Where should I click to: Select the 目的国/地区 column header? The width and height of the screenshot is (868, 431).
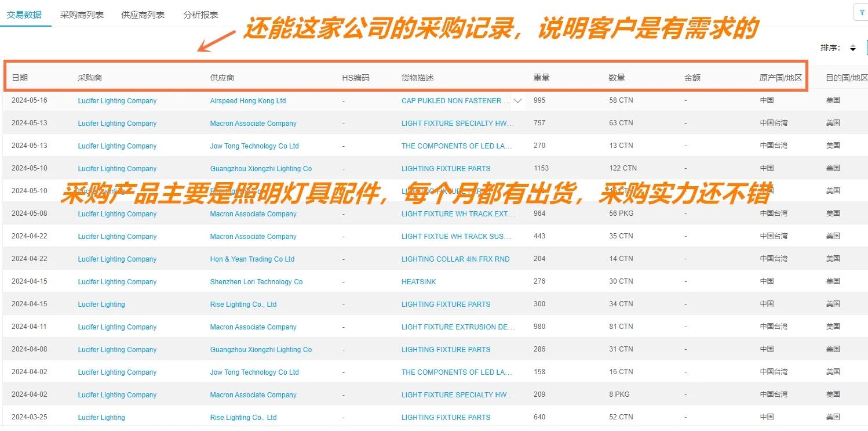(847, 78)
